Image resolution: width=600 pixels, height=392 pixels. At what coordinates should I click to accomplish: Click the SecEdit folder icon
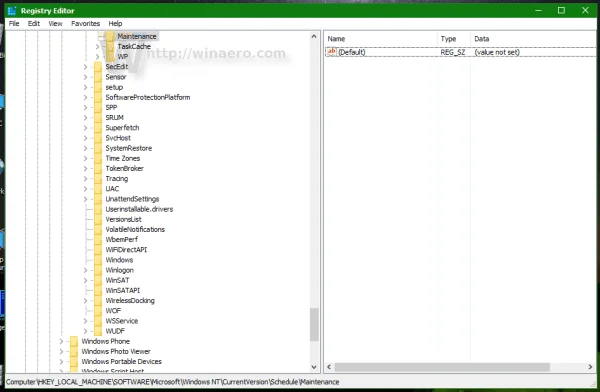[98, 67]
